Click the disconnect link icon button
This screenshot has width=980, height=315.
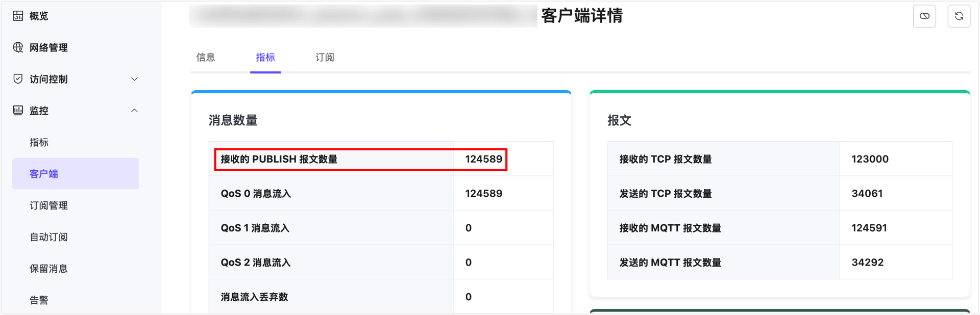924,16
